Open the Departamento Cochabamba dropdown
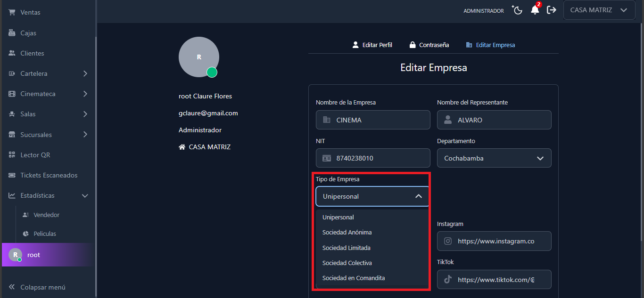The height and width of the screenshot is (298, 644). tap(494, 158)
